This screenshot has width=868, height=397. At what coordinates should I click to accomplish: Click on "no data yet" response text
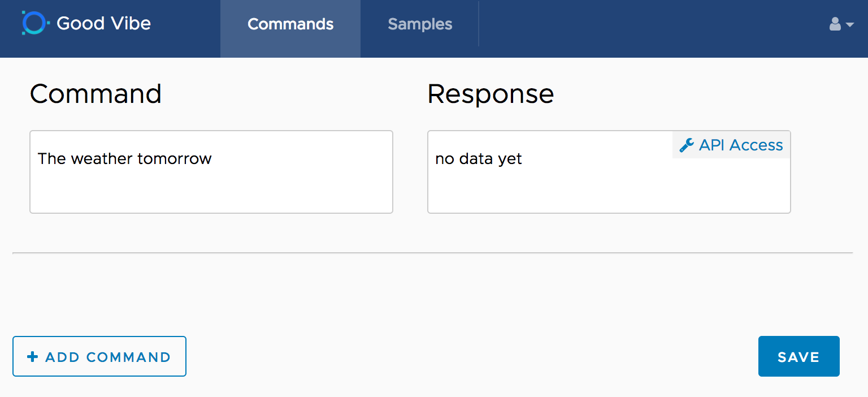(x=478, y=159)
